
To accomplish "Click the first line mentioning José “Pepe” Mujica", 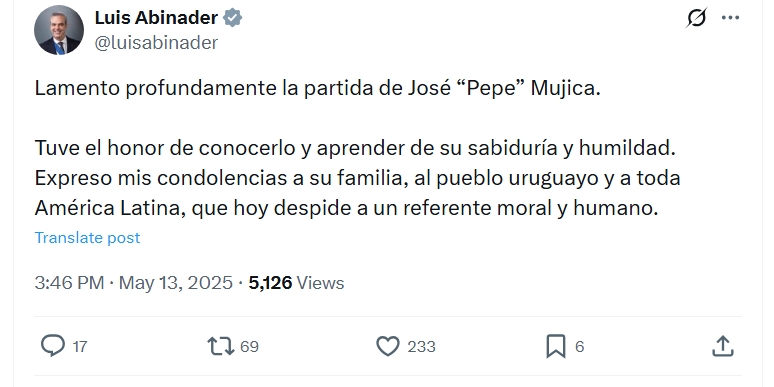I will pos(317,88).
